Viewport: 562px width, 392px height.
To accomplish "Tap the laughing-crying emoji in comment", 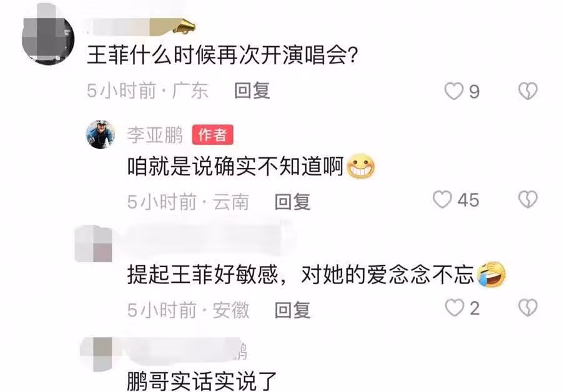I will point(491,275).
